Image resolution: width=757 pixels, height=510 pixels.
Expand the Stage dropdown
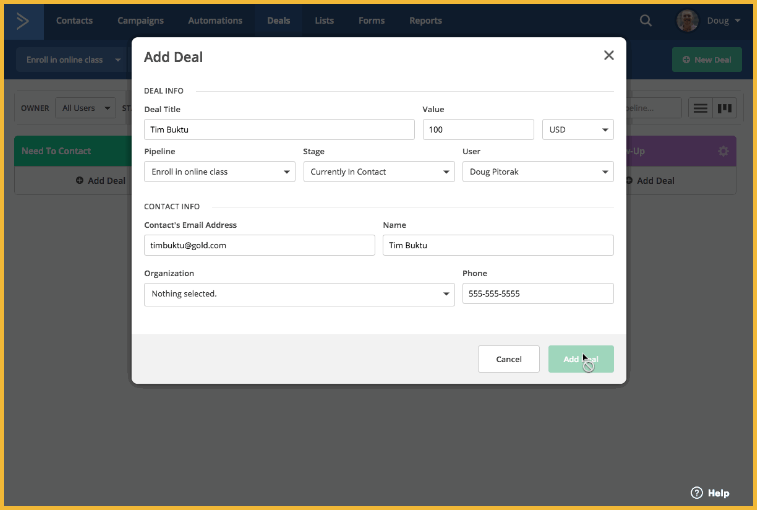[x=378, y=172]
